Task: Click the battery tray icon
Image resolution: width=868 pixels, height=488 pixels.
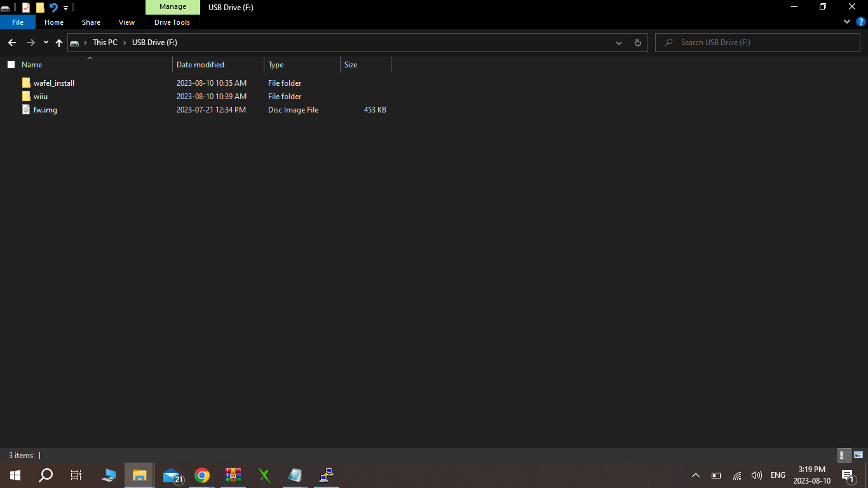Action: tap(716, 475)
